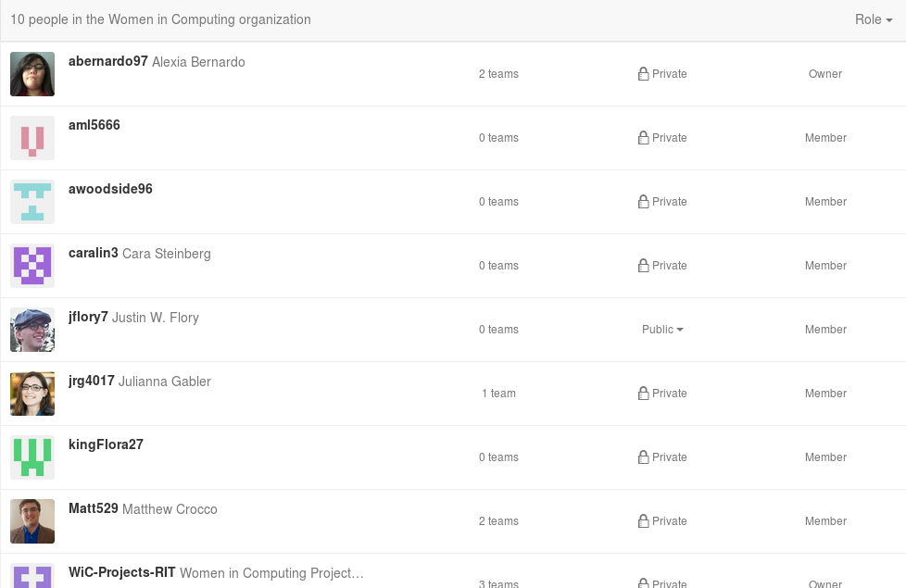View abernardo97's 2 teams
906x588 pixels.
(498, 74)
